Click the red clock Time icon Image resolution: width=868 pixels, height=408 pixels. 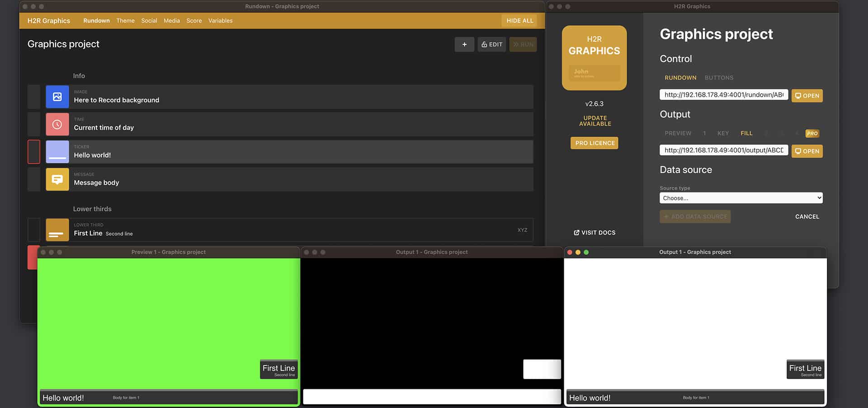[x=57, y=124]
